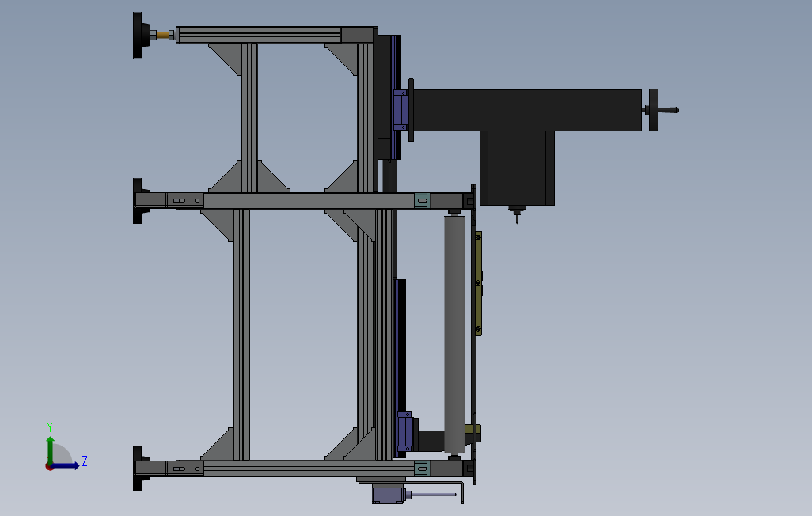Select the vertical gray roller cylinder

pyautogui.click(x=454, y=334)
